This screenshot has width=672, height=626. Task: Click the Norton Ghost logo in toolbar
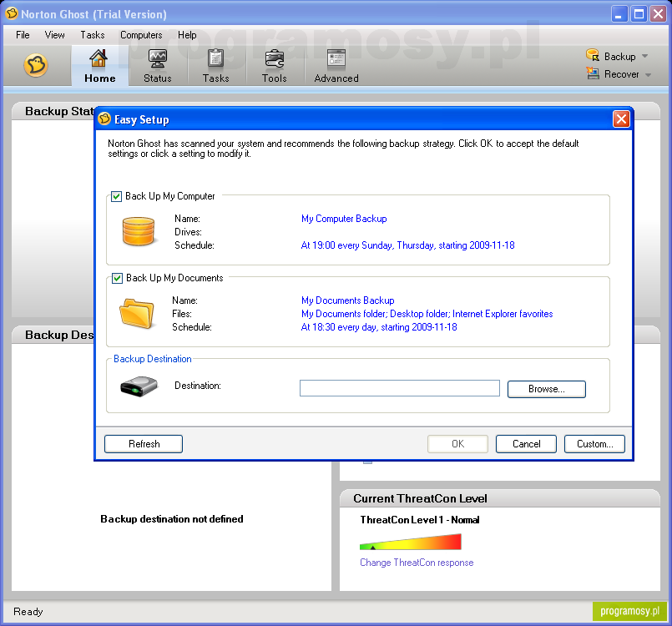[x=36, y=66]
